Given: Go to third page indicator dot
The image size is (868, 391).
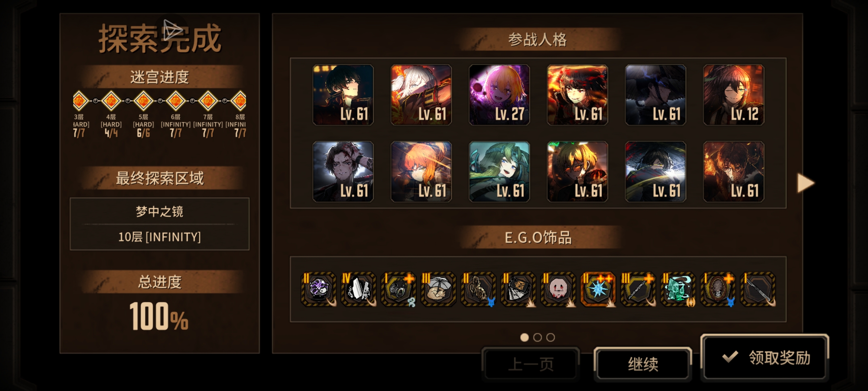Looking at the screenshot, I should pyautogui.click(x=550, y=337).
